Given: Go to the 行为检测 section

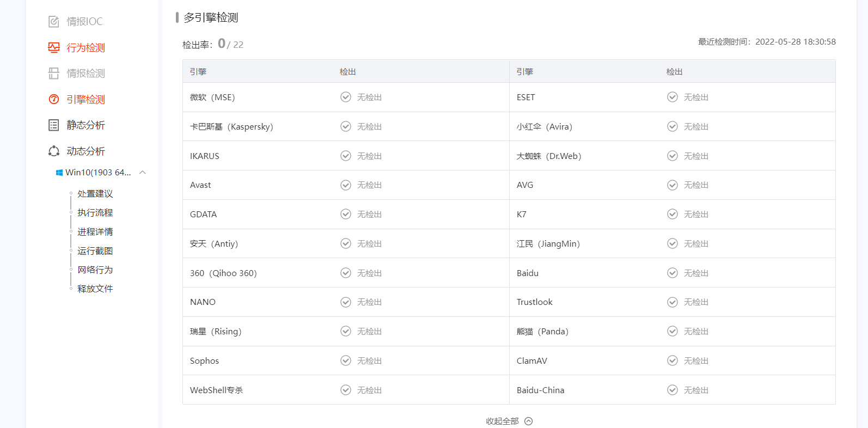Looking at the screenshot, I should (85, 48).
